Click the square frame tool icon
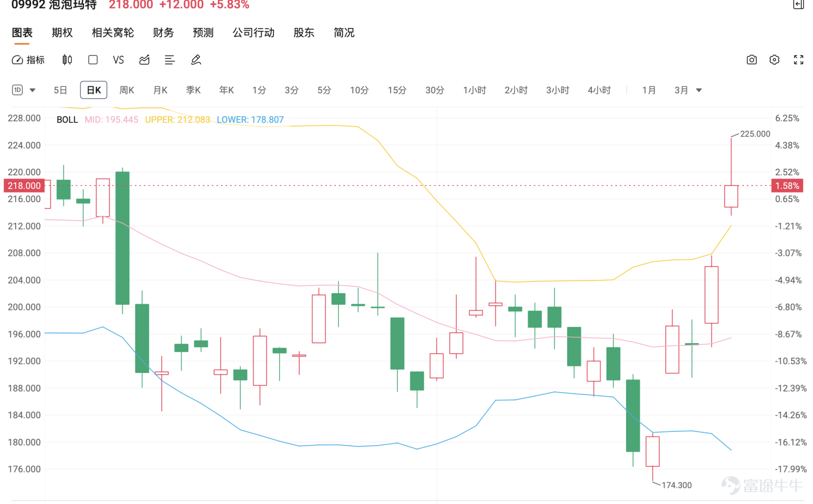This screenshot has width=813, height=504. pos(93,60)
